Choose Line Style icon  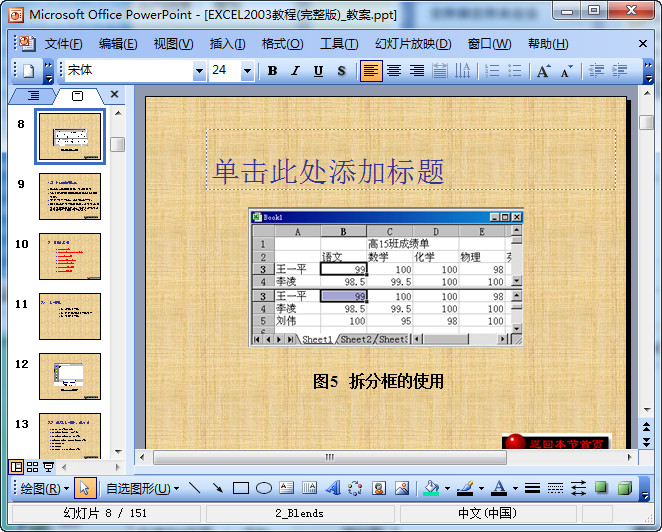(x=532, y=489)
